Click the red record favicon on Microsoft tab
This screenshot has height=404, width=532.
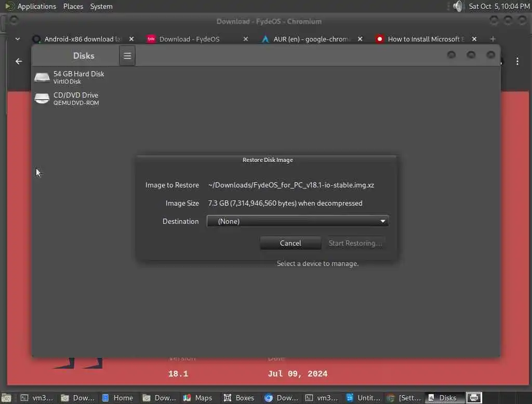point(380,39)
